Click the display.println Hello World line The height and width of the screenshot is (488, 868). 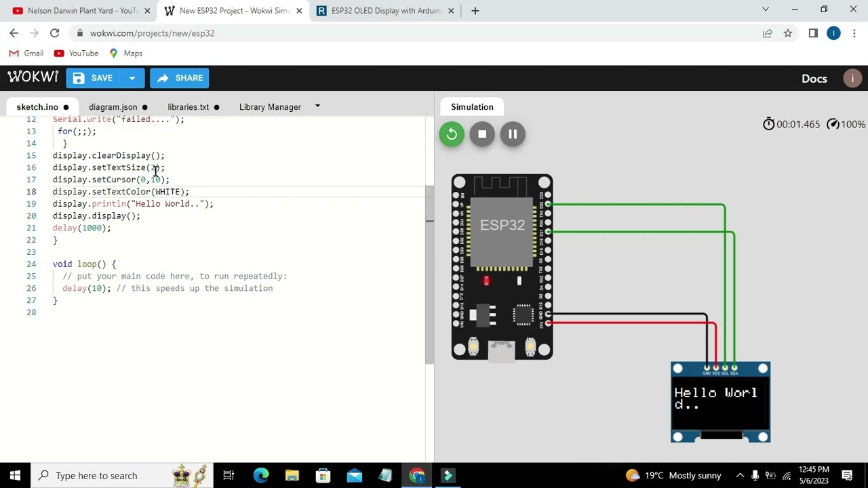[x=133, y=204]
